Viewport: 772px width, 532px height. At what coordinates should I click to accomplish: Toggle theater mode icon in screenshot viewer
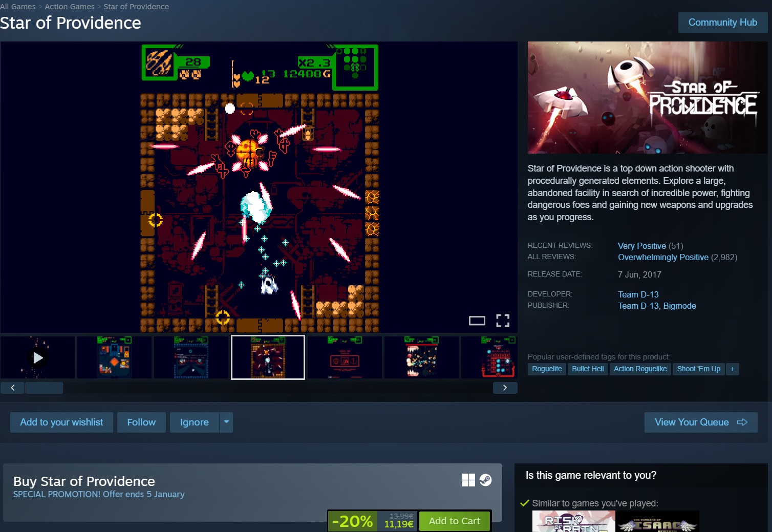[477, 321]
